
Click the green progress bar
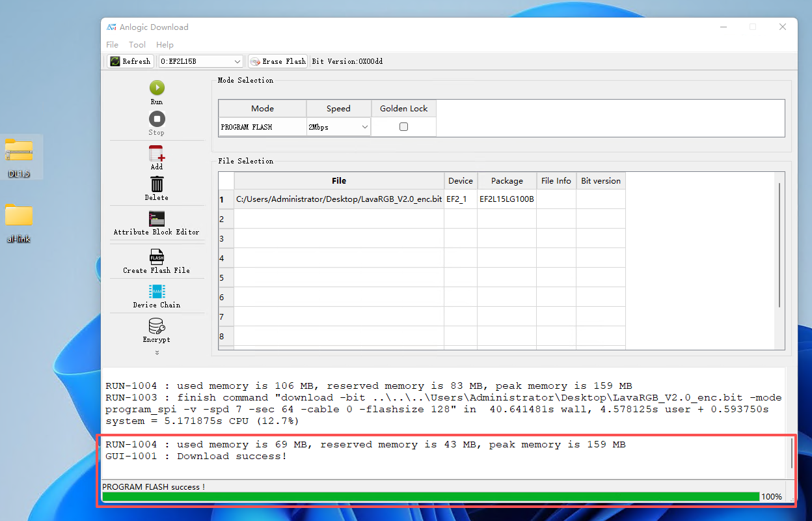click(431, 496)
